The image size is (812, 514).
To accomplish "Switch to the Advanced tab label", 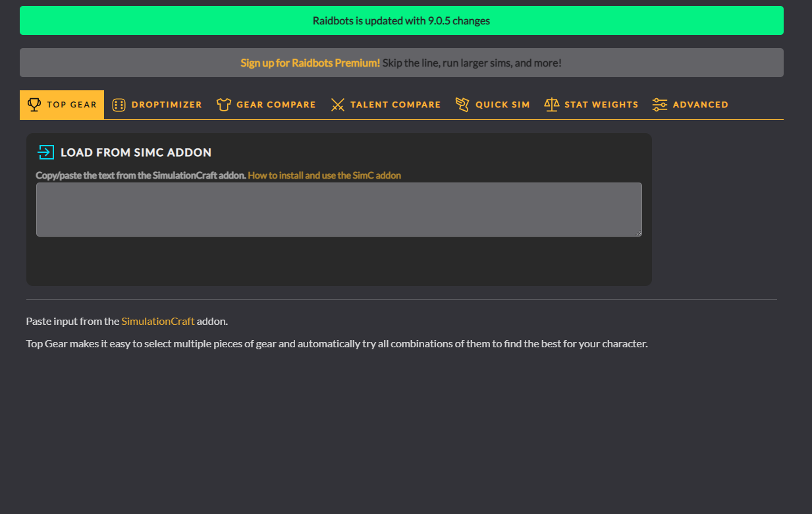I will click(700, 105).
